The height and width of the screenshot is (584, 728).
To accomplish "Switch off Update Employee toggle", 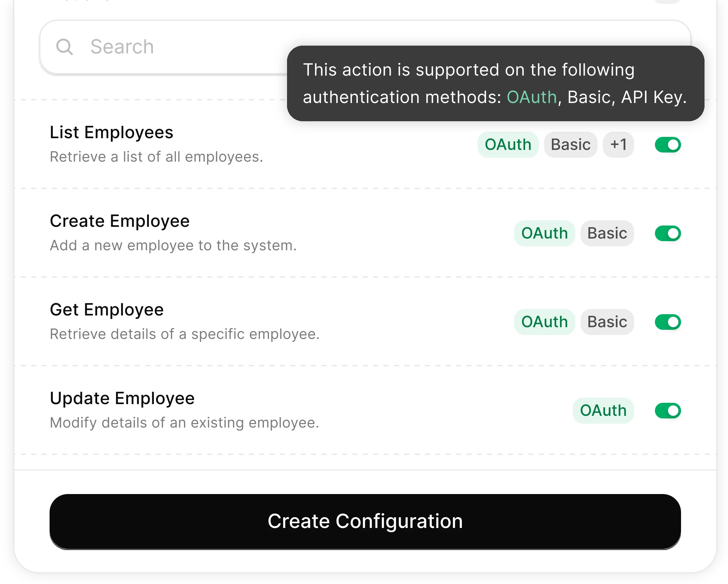I will coord(668,411).
